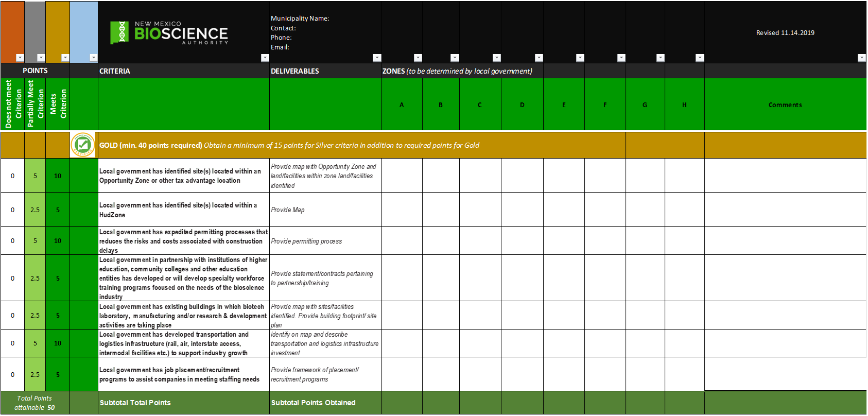Click zone A input cell in Opportunity Zone row
Screen dimensions: 868x416
tap(402, 176)
